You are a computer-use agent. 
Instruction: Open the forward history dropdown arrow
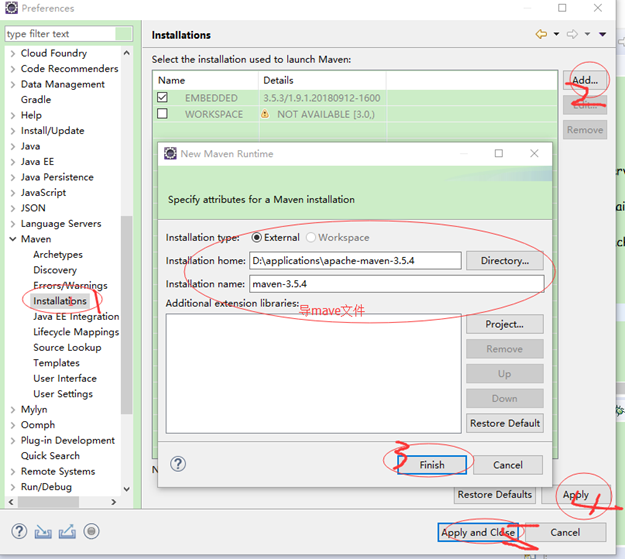pos(588,34)
